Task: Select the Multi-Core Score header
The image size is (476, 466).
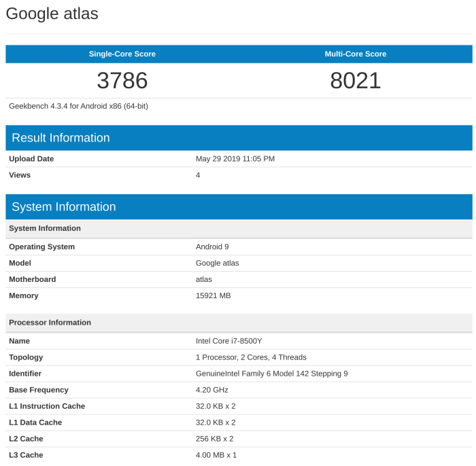Action: [355, 54]
